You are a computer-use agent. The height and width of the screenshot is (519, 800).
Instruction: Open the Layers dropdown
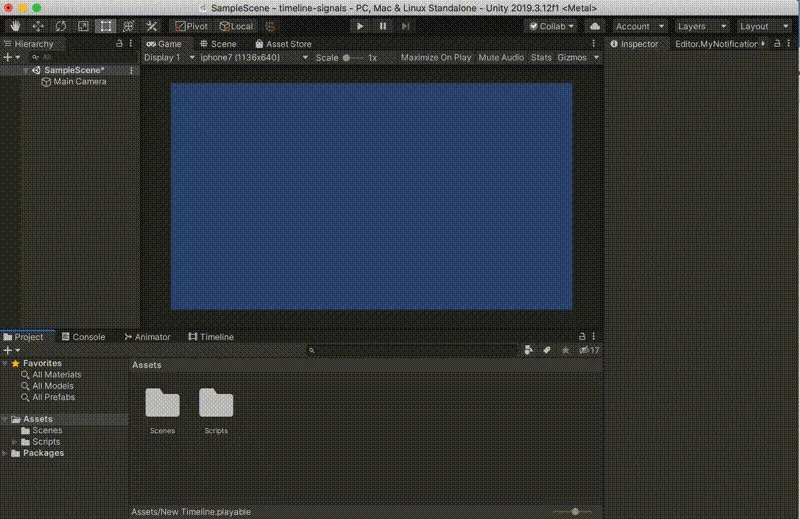[x=701, y=26]
